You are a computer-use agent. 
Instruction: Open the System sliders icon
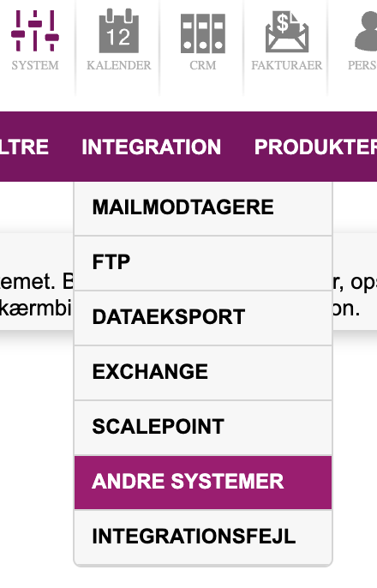(x=35, y=31)
